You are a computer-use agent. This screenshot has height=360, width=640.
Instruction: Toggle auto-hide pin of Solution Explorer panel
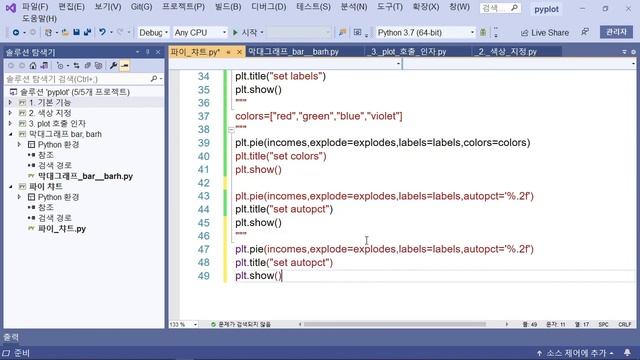[148, 52]
